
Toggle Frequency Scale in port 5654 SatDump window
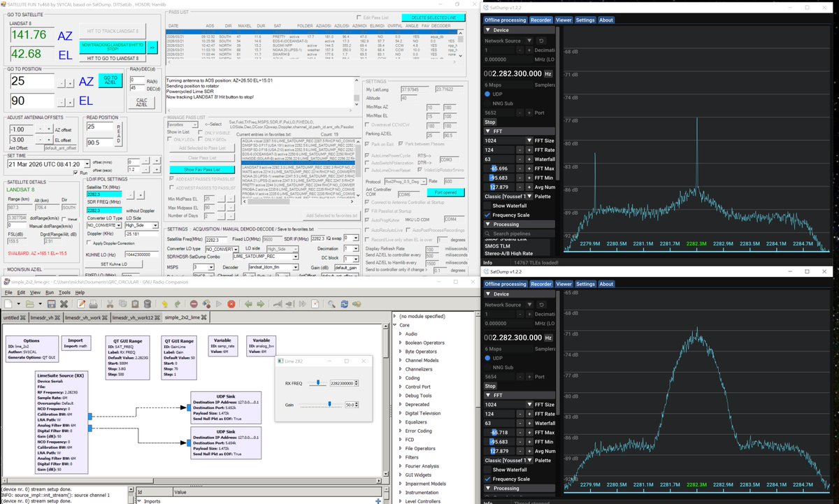click(x=487, y=479)
